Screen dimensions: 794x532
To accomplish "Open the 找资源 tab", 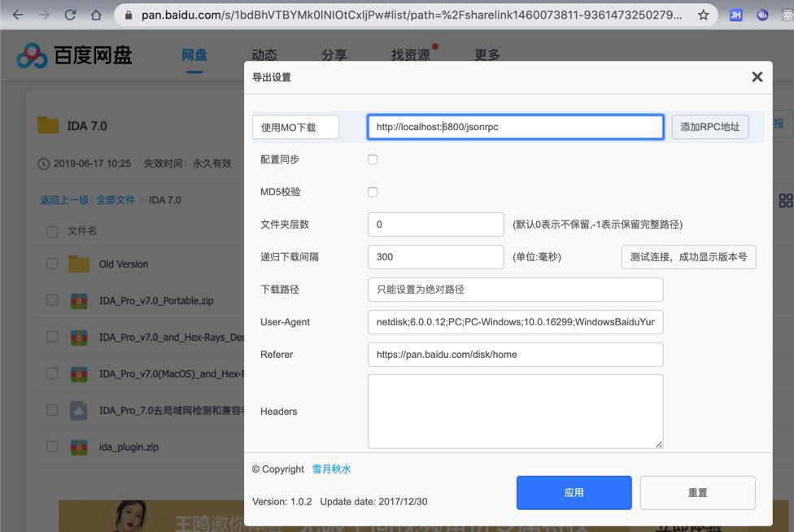I will [x=411, y=55].
